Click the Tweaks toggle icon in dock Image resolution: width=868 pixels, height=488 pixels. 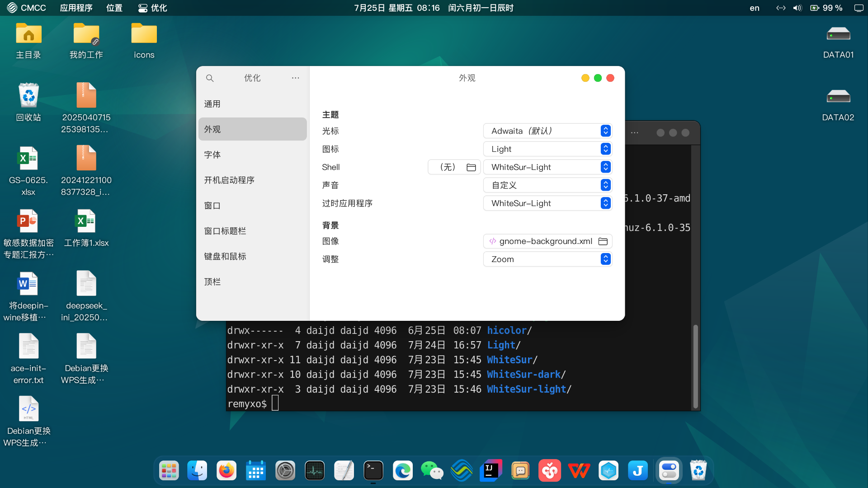click(669, 471)
